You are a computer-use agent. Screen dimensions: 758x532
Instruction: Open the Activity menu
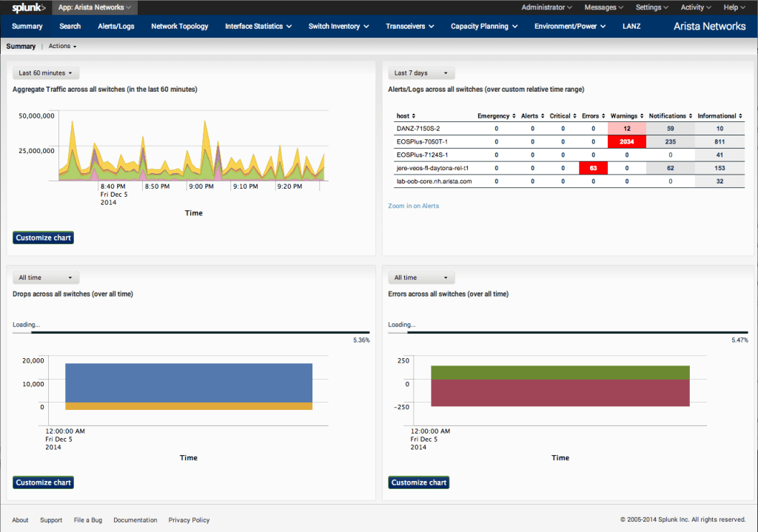pyautogui.click(x=696, y=7)
